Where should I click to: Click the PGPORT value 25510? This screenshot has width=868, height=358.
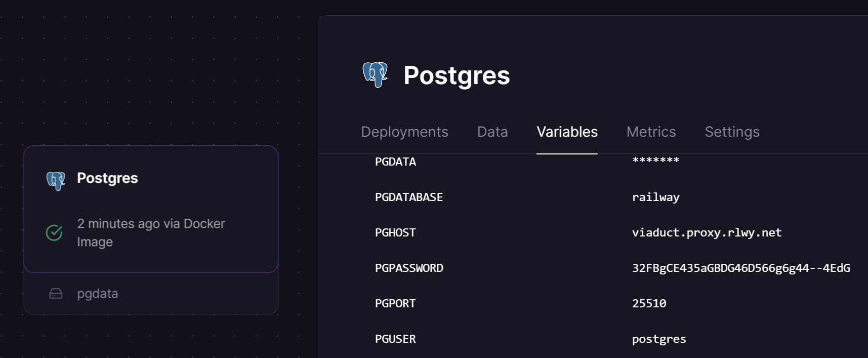click(649, 303)
